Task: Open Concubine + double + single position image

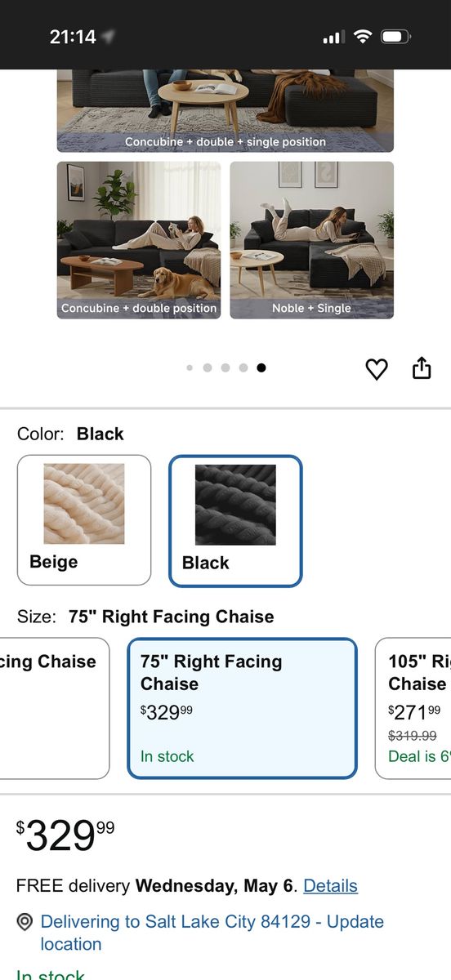Action: coord(225,110)
